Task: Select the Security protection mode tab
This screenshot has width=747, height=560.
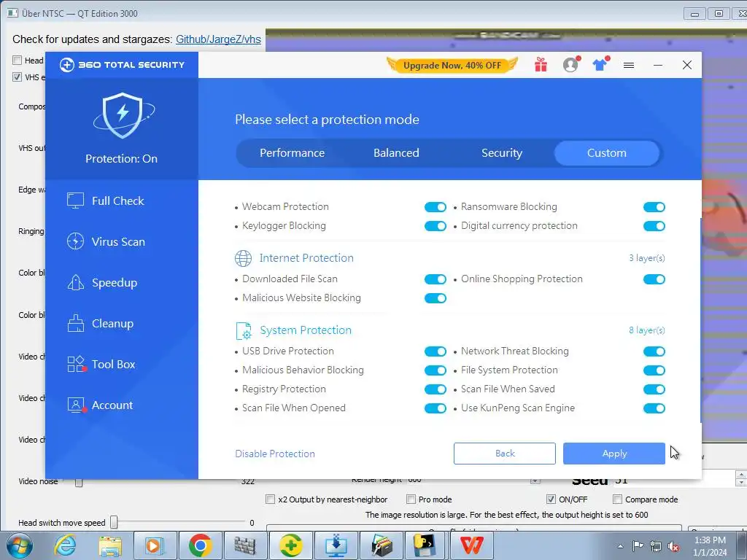Action: tap(502, 153)
